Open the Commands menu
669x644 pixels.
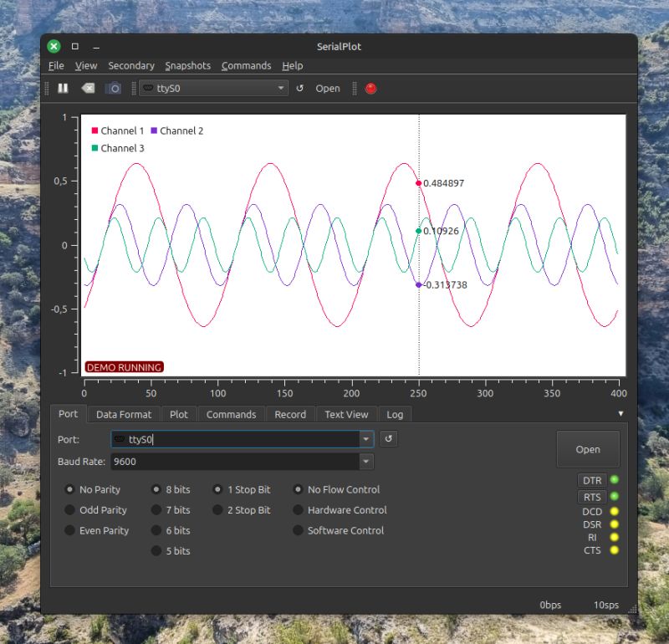tap(246, 65)
